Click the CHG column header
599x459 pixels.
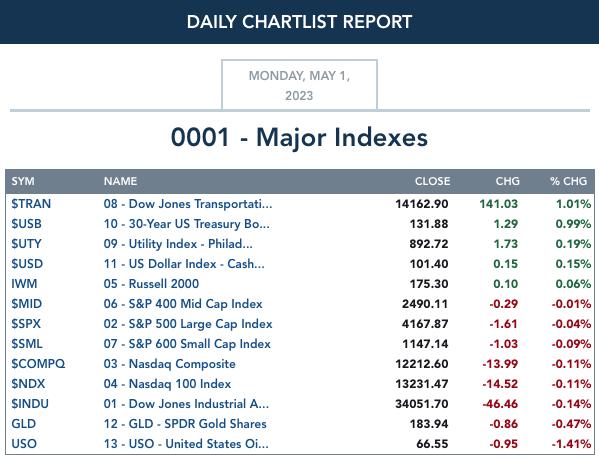click(507, 181)
